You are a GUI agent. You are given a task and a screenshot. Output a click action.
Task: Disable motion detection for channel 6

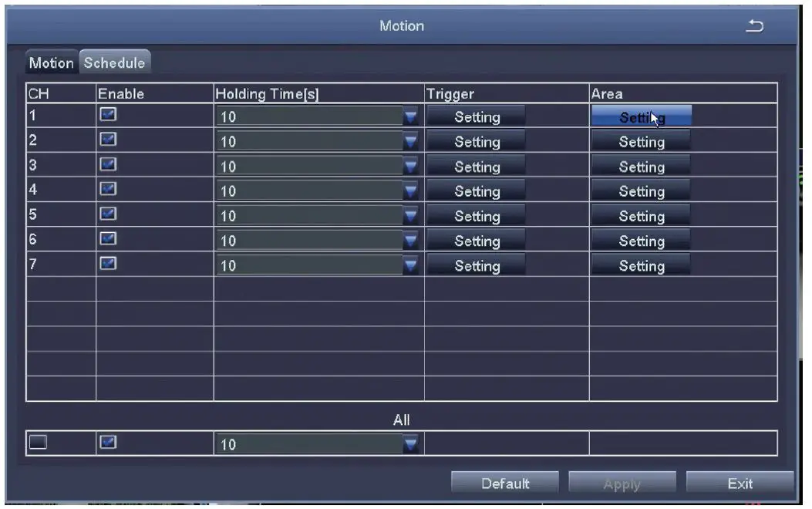click(x=108, y=238)
